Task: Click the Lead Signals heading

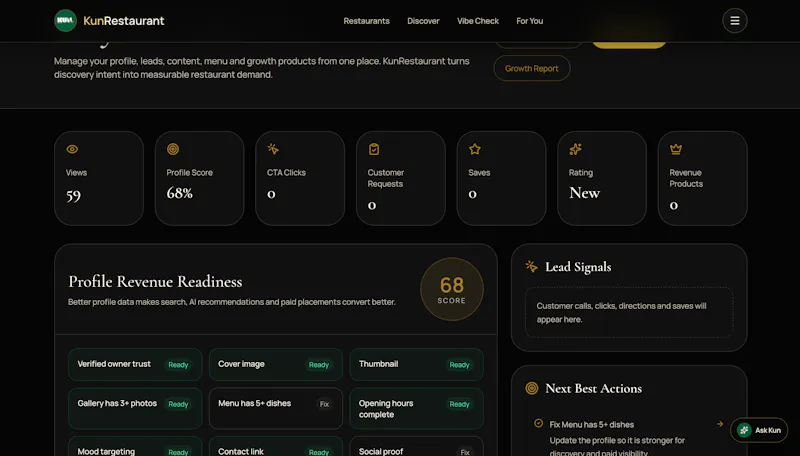Action: [x=578, y=267]
